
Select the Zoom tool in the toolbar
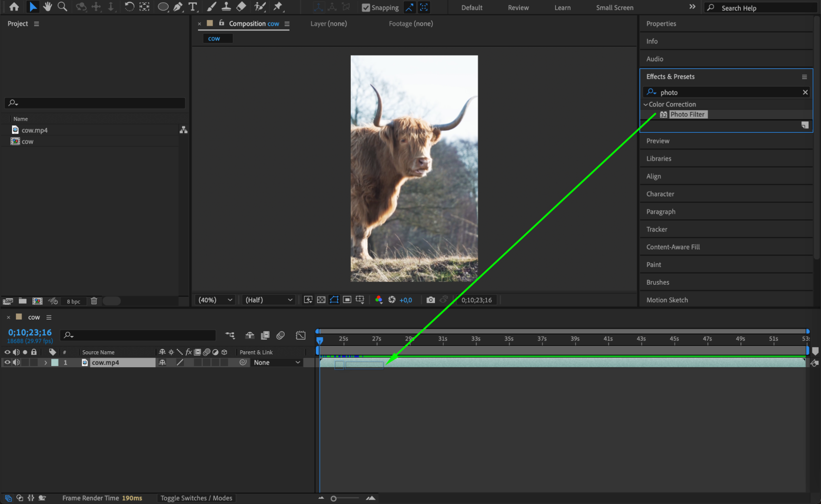[x=62, y=7]
